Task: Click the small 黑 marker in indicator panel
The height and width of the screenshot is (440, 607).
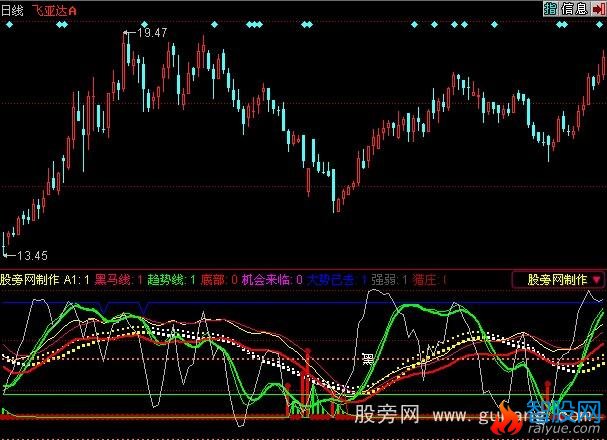Action: [367, 357]
